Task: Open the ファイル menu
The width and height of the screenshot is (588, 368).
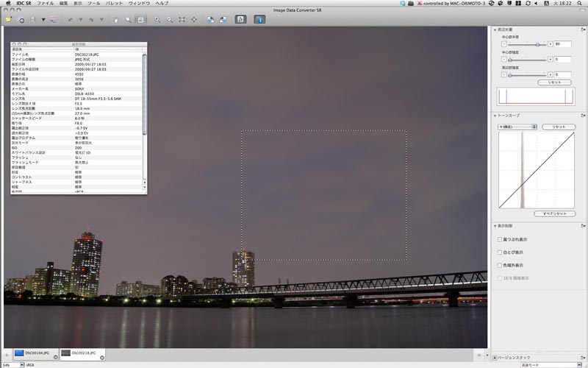Action: click(x=45, y=3)
